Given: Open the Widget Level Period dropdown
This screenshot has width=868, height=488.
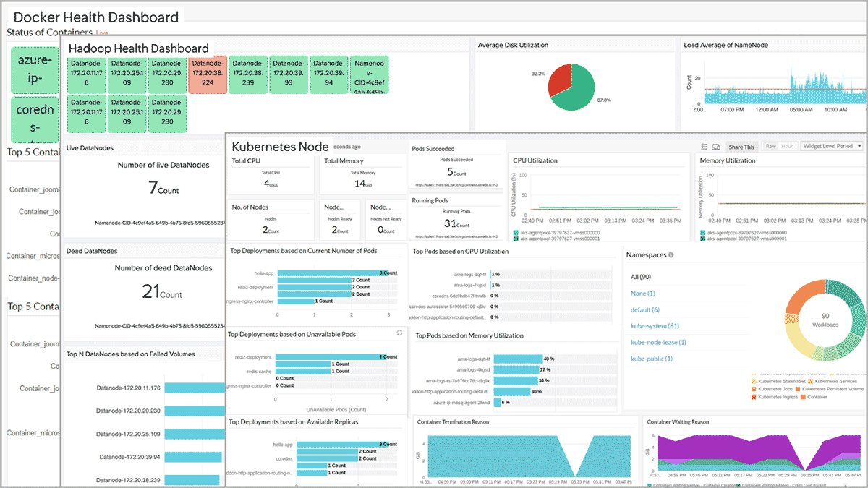Looking at the screenshot, I should tap(832, 146).
